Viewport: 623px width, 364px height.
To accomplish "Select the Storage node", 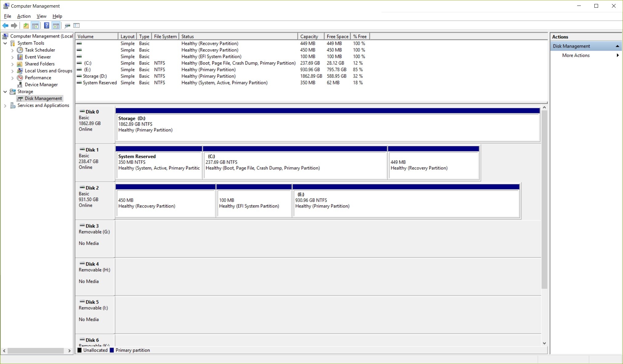I will click(x=25, y=91).
